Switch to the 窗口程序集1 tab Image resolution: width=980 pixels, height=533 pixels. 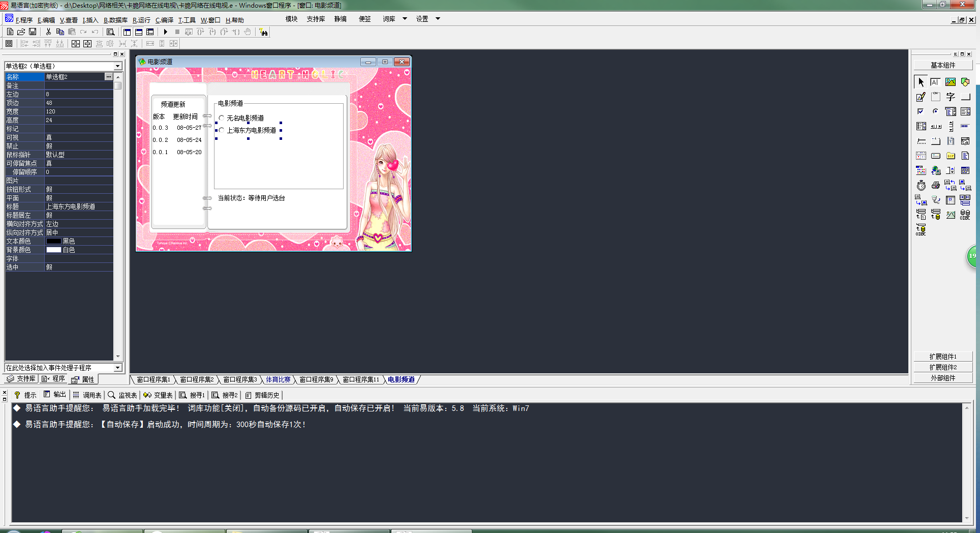pyautogui.click(x=153, y=379)
